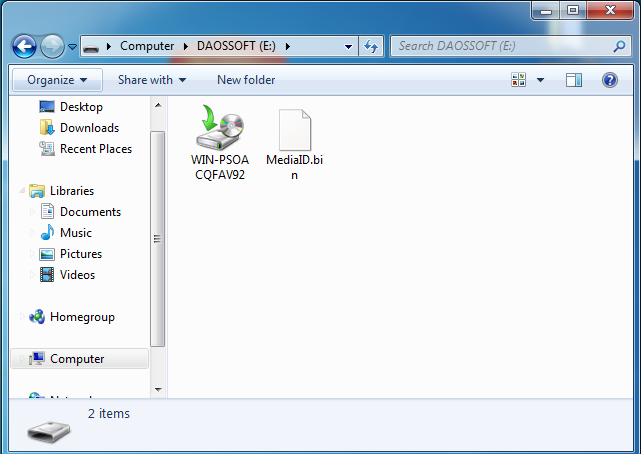Screen dimensions: 641x454
Task: Click the navigation pane scroll up arrow
Action: click(158, 105)
